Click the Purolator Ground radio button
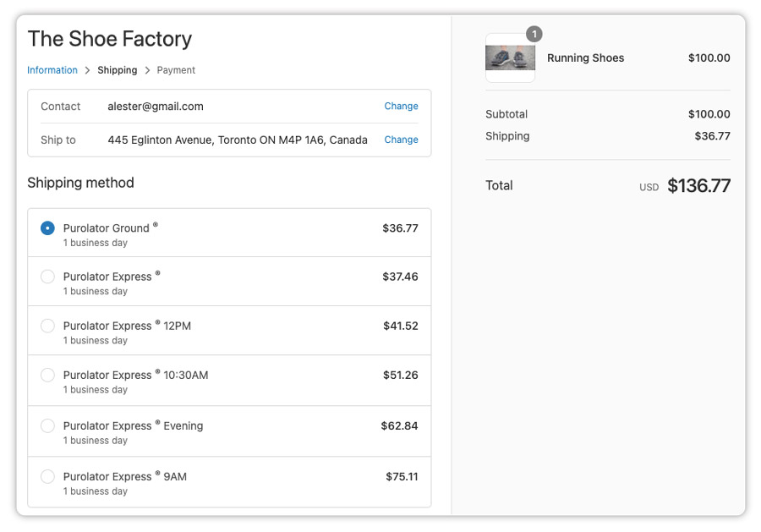 (47, 227)
